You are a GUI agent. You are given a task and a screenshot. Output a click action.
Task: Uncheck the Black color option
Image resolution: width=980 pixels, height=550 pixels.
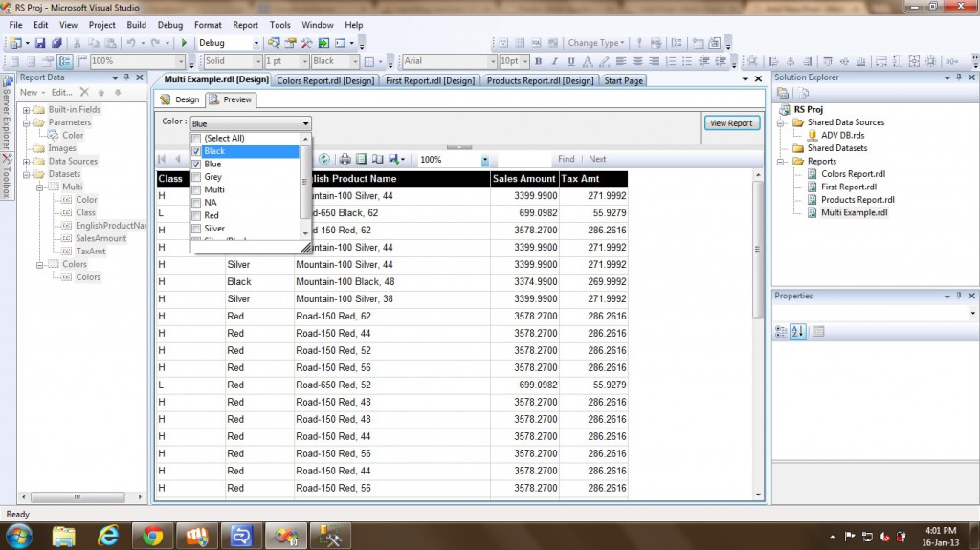197,151
